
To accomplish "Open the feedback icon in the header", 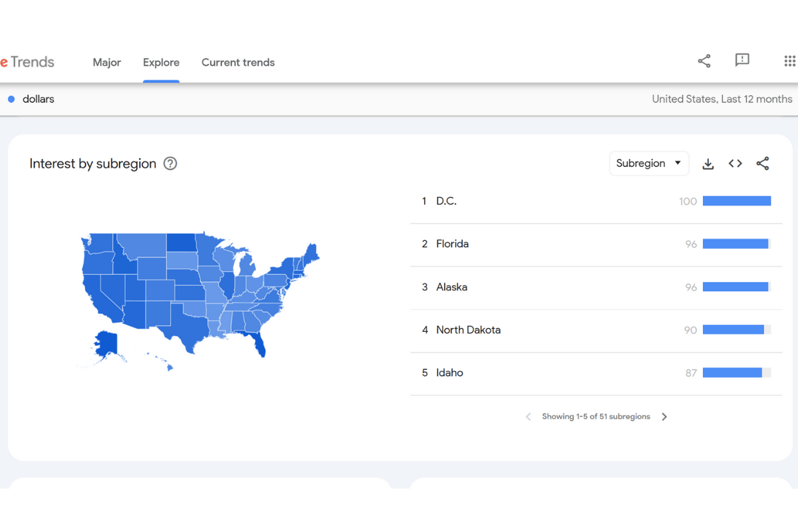I will (742, 61).
